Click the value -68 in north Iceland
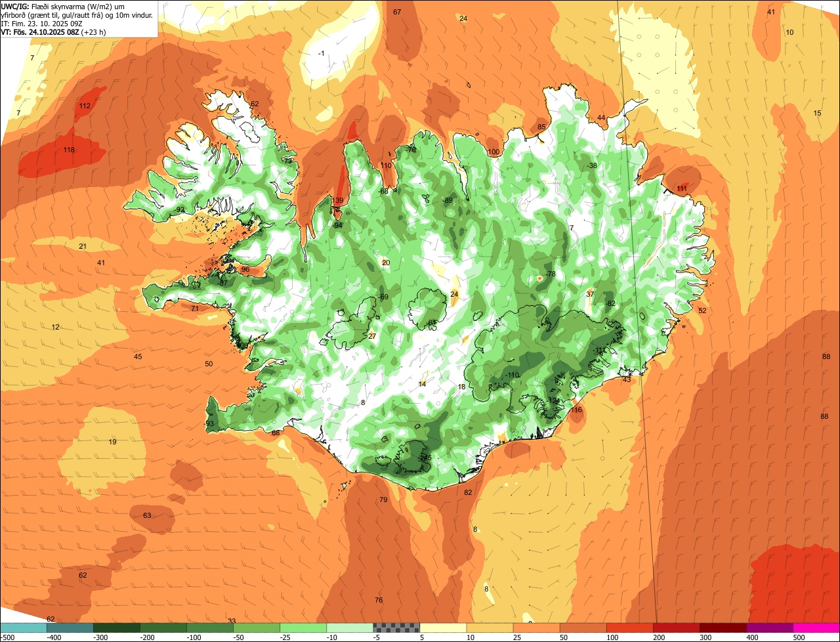This screenshot has height=642, width=840. click(x=384, y=192)
